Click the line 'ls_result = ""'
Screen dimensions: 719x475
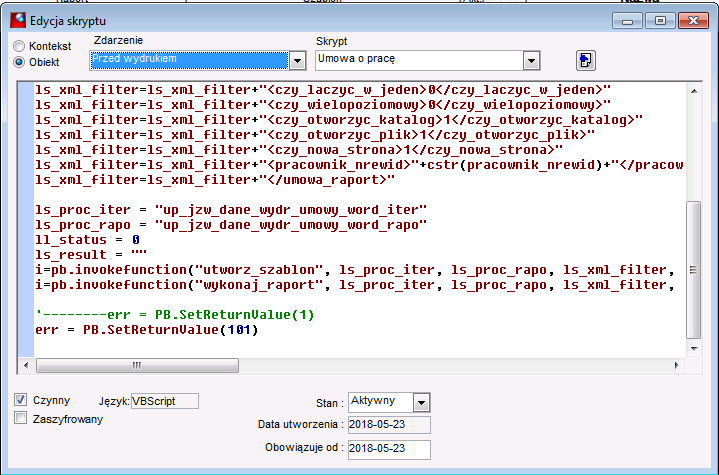point(91,254)
